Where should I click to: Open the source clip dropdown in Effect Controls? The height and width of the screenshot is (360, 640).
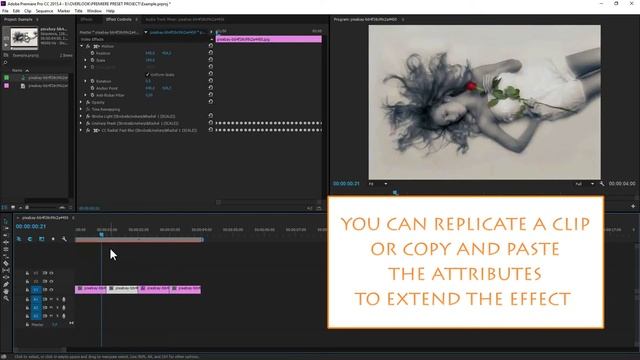tap(146, 32)
